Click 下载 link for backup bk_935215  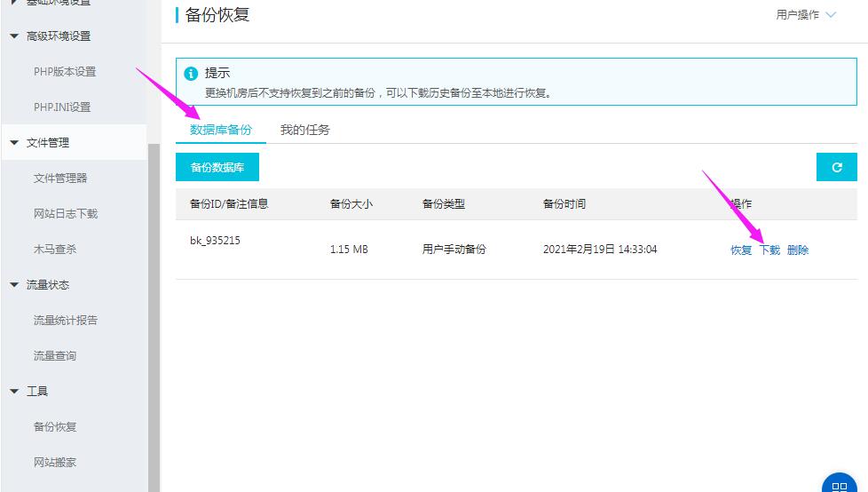point(769,250)
